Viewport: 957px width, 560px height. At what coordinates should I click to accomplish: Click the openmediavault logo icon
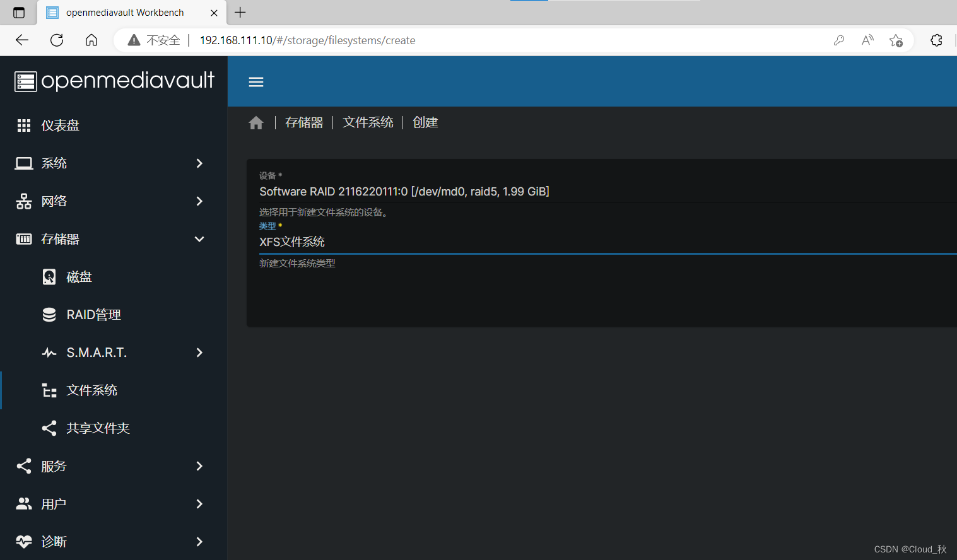click(26, 81)
